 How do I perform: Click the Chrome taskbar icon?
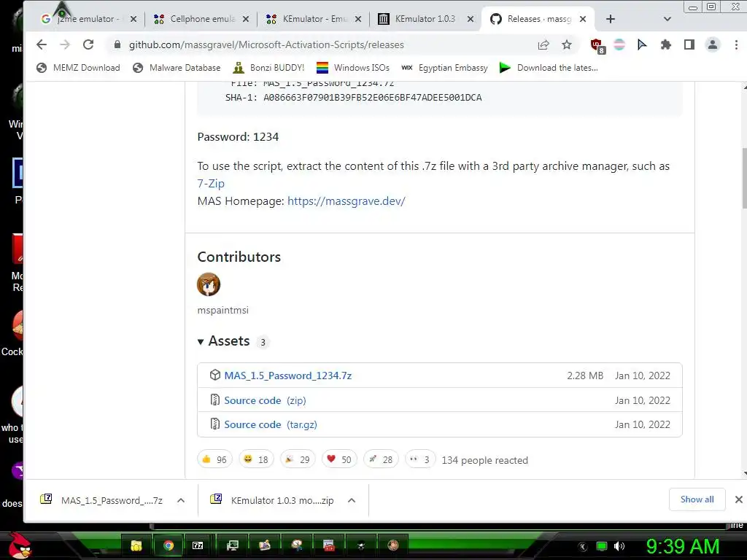point(169,545)
